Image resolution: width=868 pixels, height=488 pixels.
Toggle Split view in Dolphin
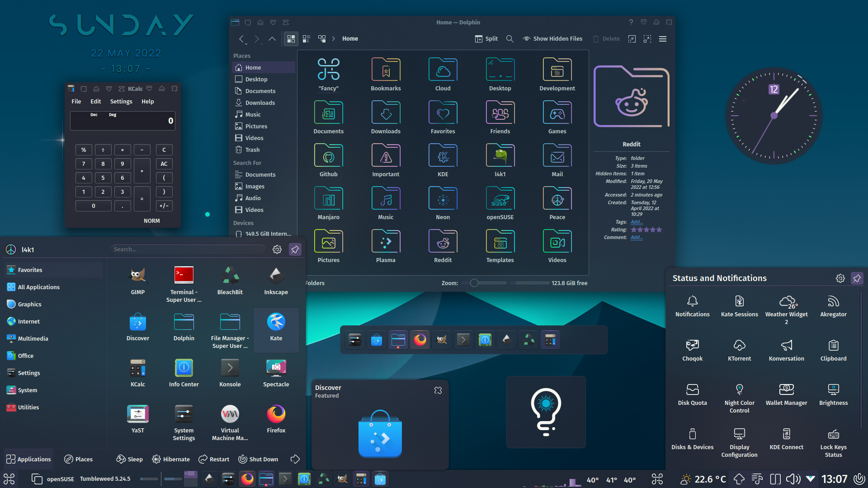486,39
